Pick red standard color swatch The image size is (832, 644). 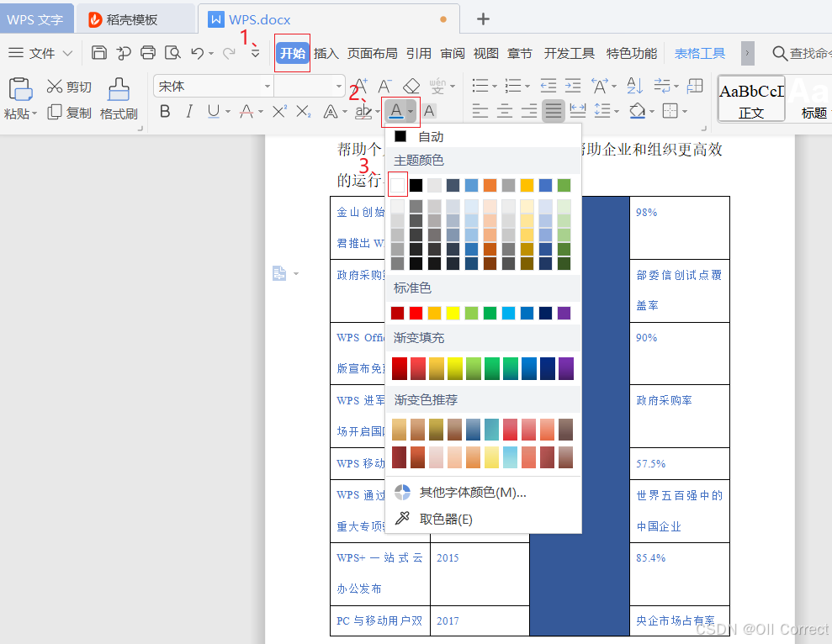point(416,313)
